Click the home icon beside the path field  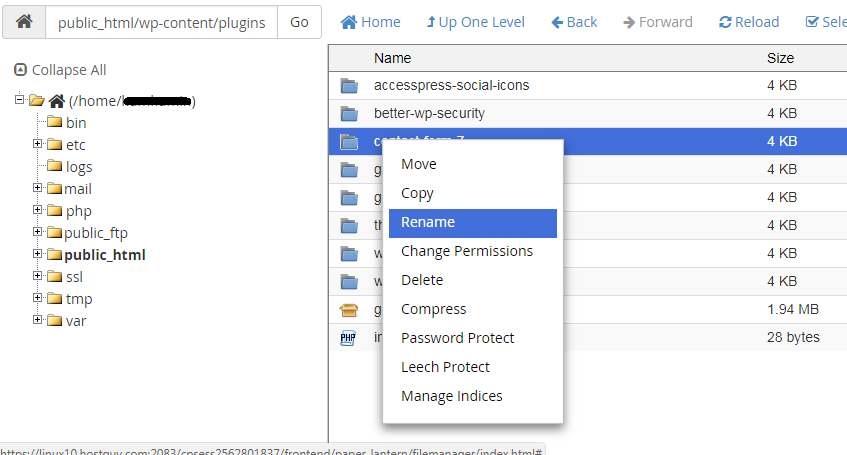pos(24,22)
